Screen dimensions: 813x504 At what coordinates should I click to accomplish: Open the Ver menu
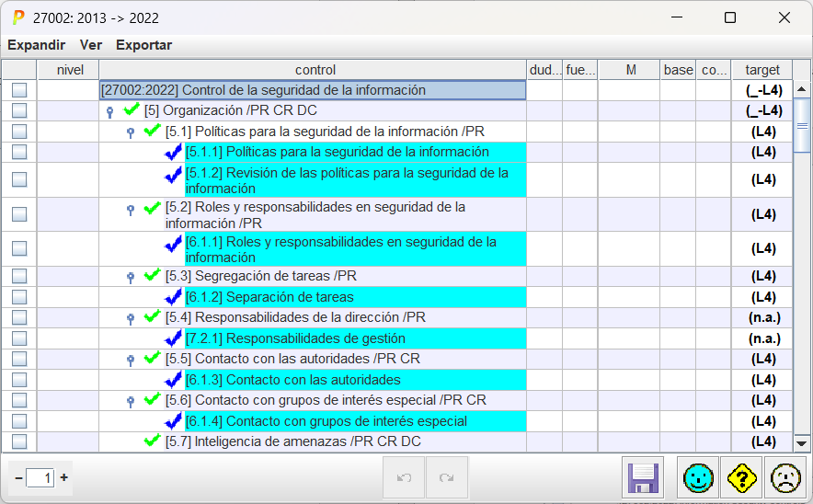(x=91, y=45)
